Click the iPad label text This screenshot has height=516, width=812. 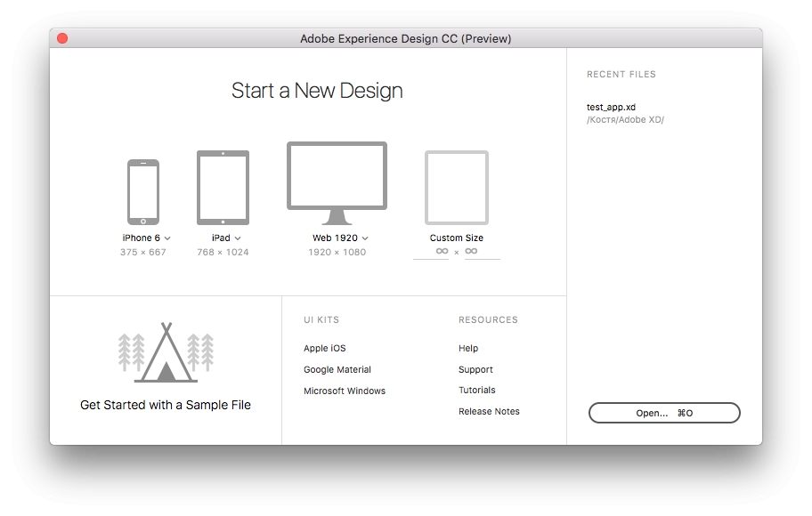click(221, 238)
